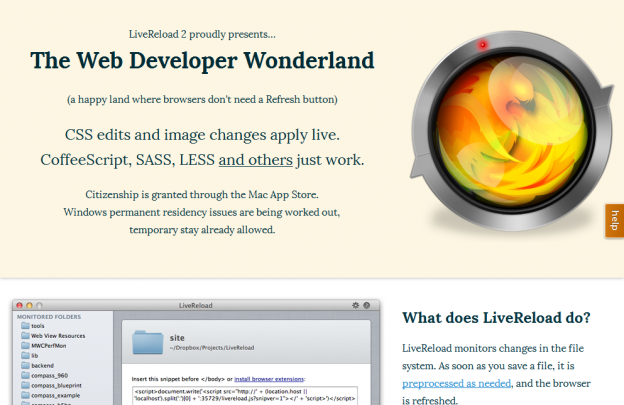Click the "site" project name text
This screenshot has width=624, height=405.
tap(177, 338)
